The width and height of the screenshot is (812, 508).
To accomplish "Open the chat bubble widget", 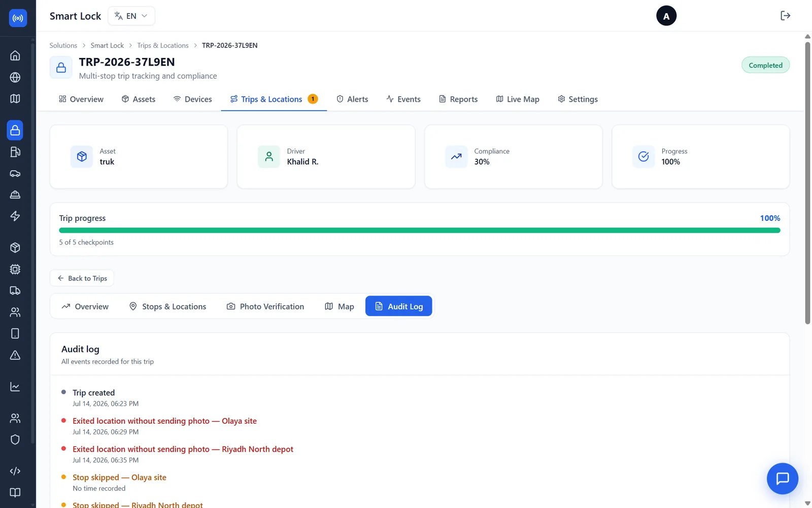I will click(782, 479).
